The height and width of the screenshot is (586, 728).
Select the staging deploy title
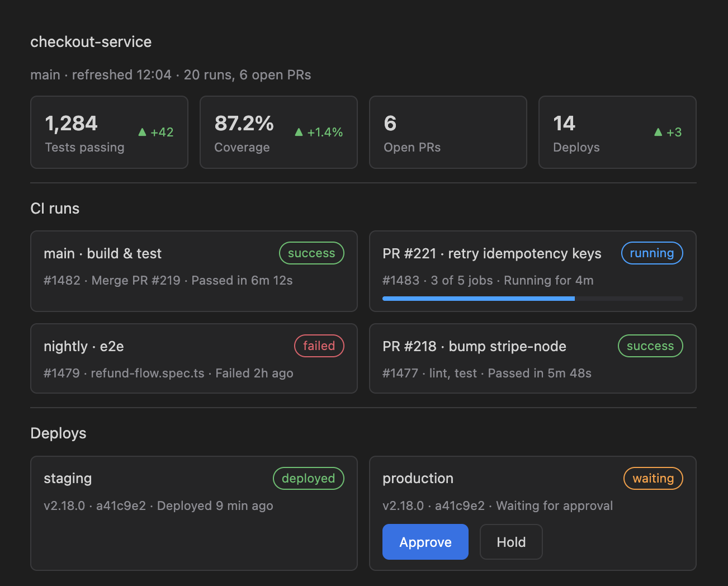[68, 479]
